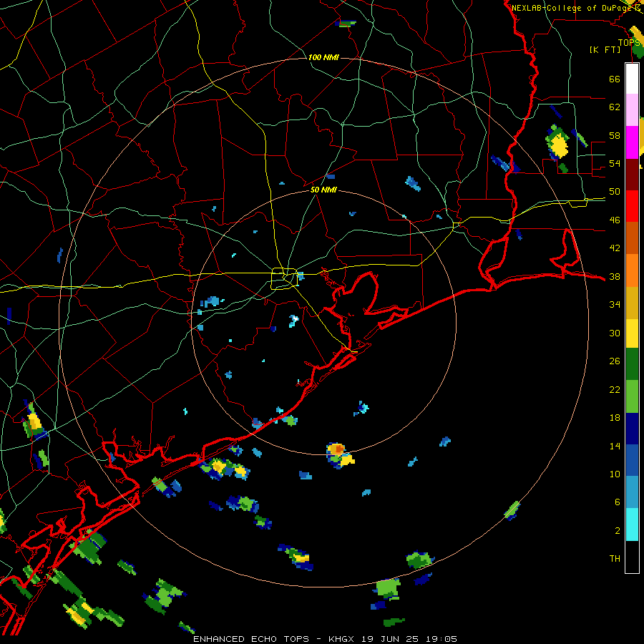Click the legend value "42"
This screenshot has height=644, width=644.
(x=615, y=248)
